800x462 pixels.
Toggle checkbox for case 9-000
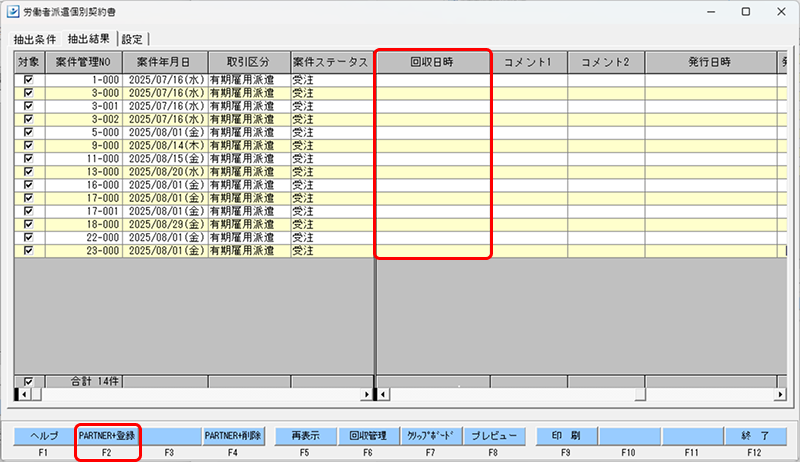29,145
